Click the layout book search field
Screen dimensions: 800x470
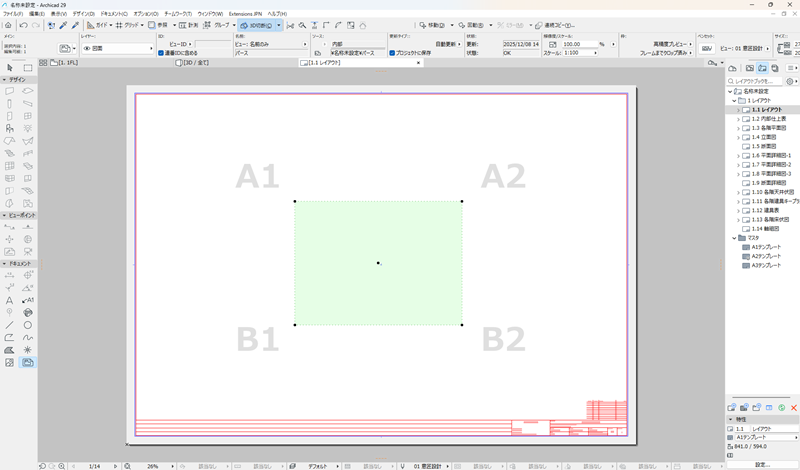[x=756, y=81]
